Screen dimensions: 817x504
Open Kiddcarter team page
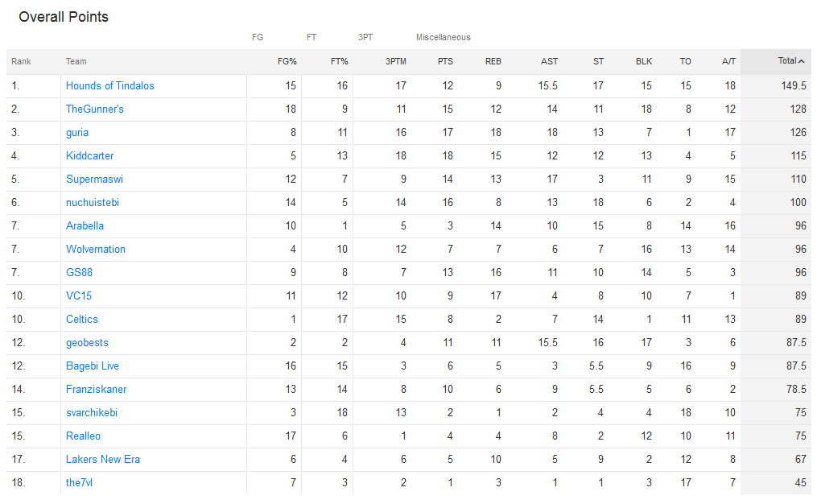90,155
